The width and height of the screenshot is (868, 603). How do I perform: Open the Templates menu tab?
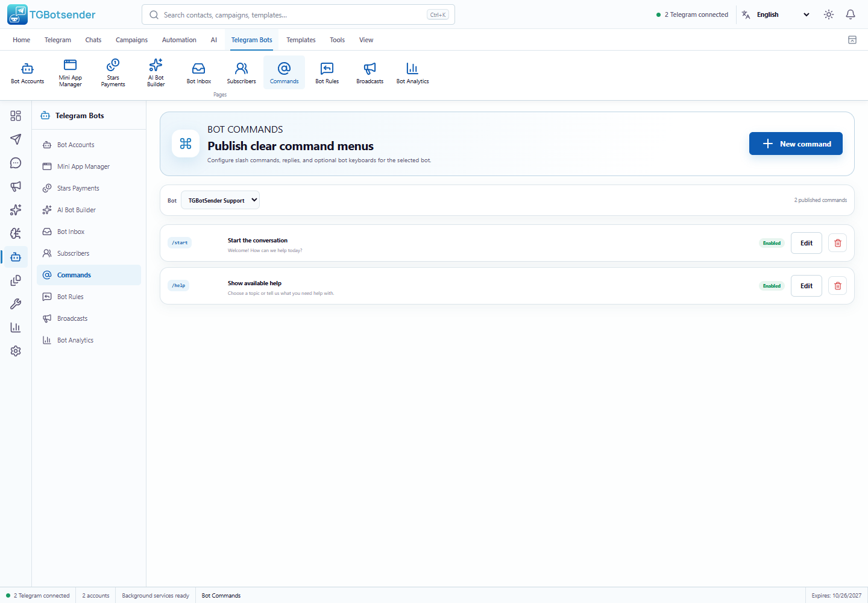pyautogui.click(x=301, y=40)
